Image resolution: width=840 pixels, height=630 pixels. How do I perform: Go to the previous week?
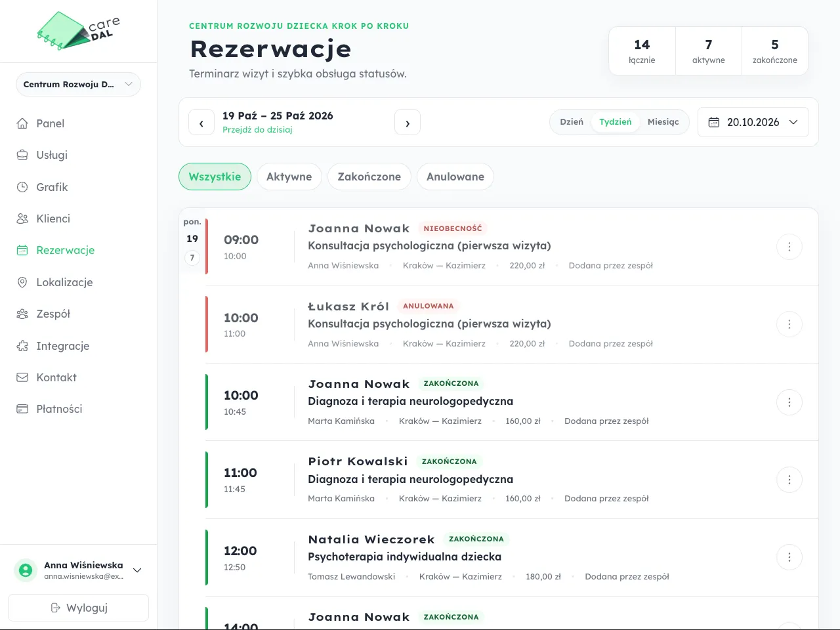(x=201, y=122)
